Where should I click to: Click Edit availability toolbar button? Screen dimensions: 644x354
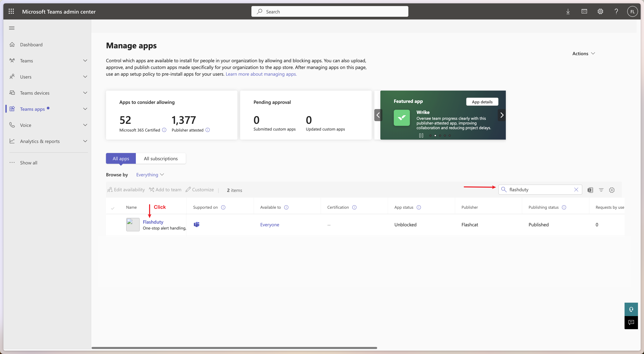(126, 190)
